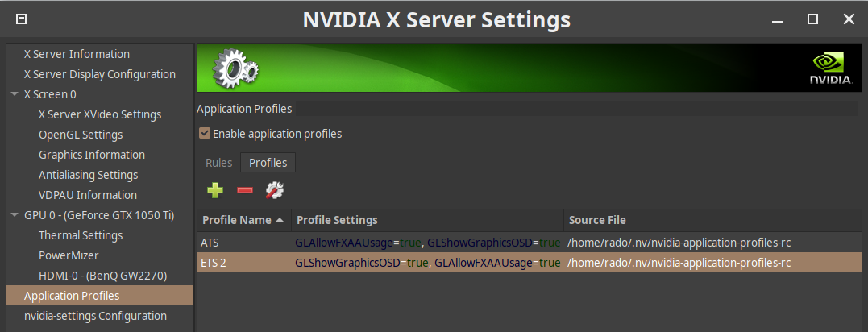Open X Server Display Configuration page
The width and height of the screenshot is (868, 332).
[100, 74]
